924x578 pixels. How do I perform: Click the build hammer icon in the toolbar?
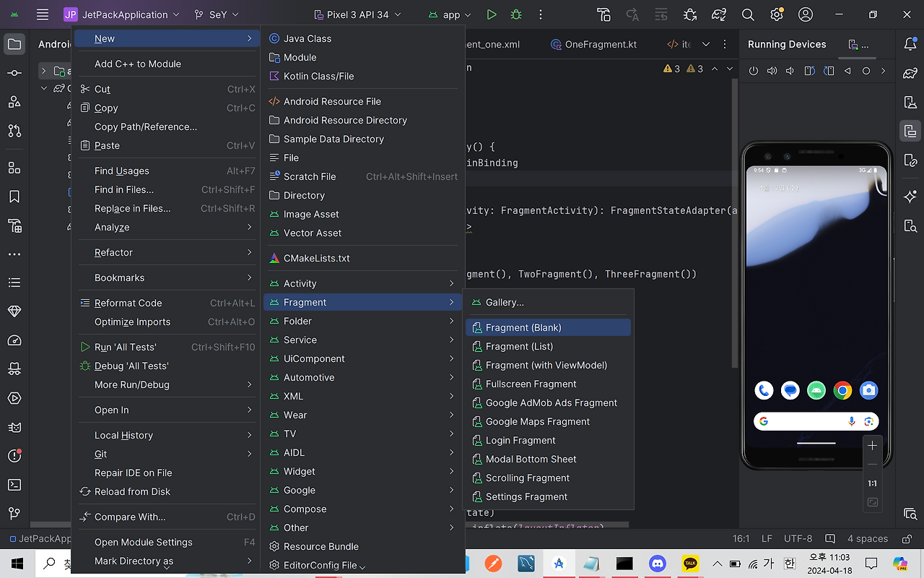click(x=603, y=14)
